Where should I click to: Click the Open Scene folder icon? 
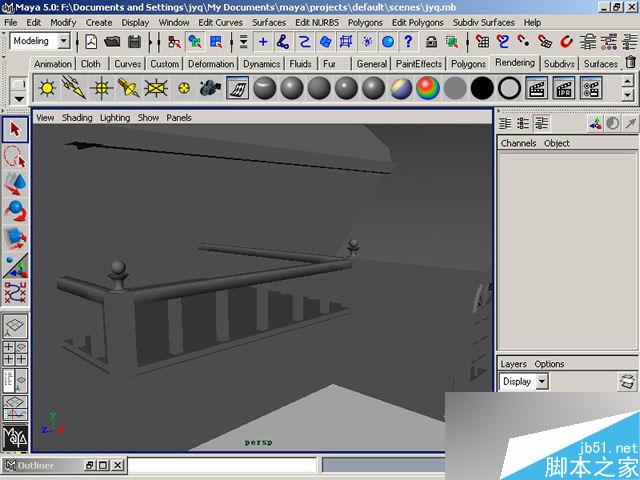click(112, 42)
